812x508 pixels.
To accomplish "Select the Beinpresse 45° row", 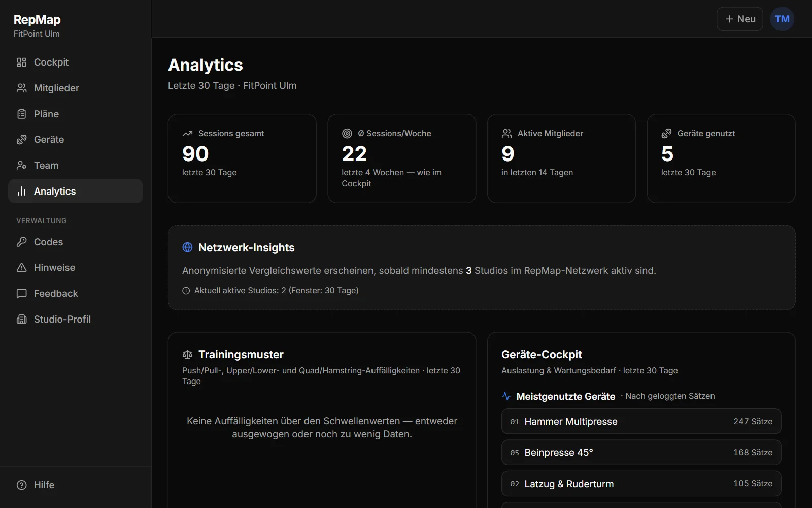I will [641, 452].
